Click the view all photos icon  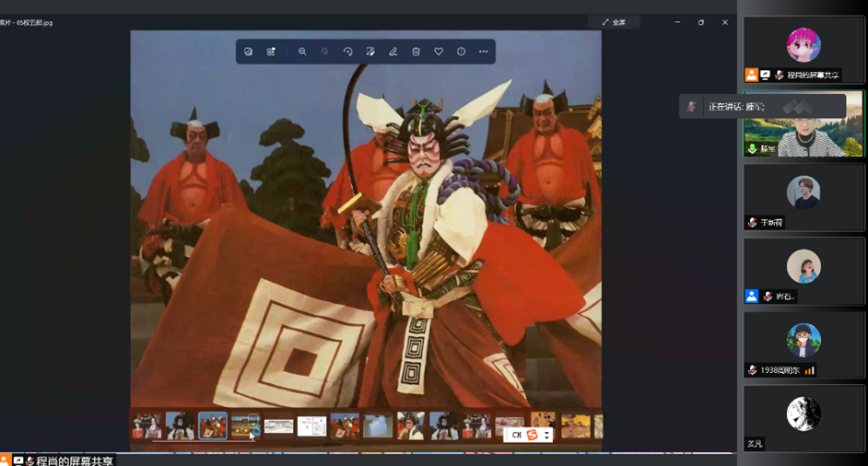click(x=249, y=52)
